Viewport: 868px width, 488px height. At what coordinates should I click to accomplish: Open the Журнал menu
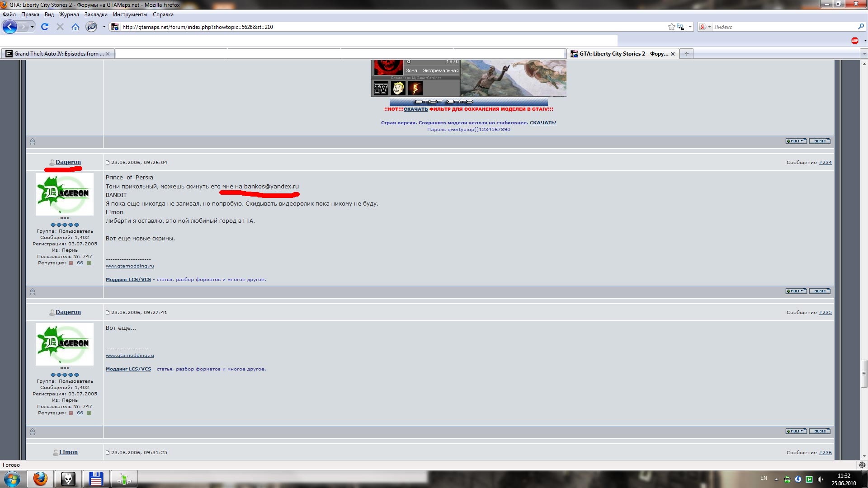coord(69,14)
